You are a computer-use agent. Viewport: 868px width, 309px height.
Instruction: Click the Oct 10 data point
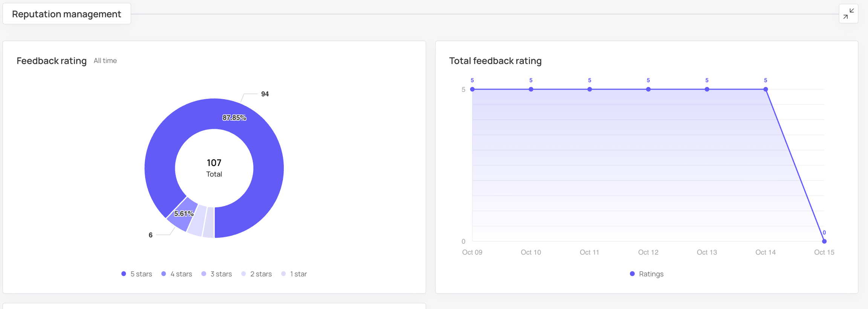point(531,89)
